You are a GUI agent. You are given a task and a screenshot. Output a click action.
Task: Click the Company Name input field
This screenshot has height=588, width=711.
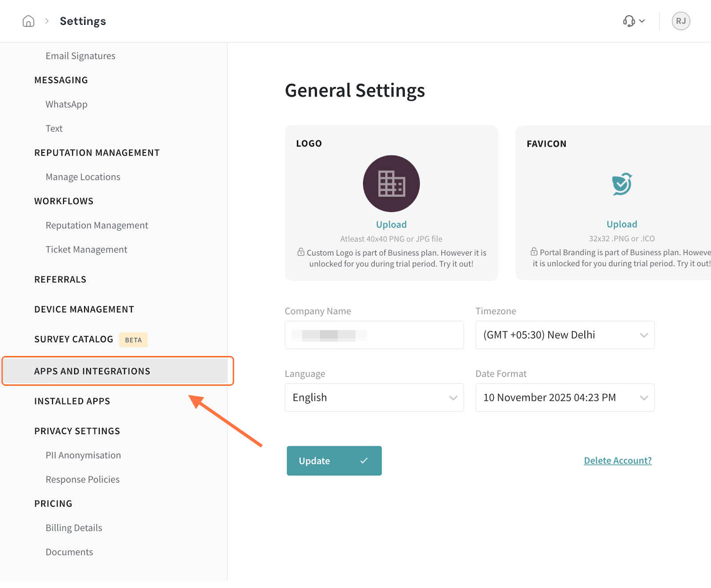tap(374, 335)
